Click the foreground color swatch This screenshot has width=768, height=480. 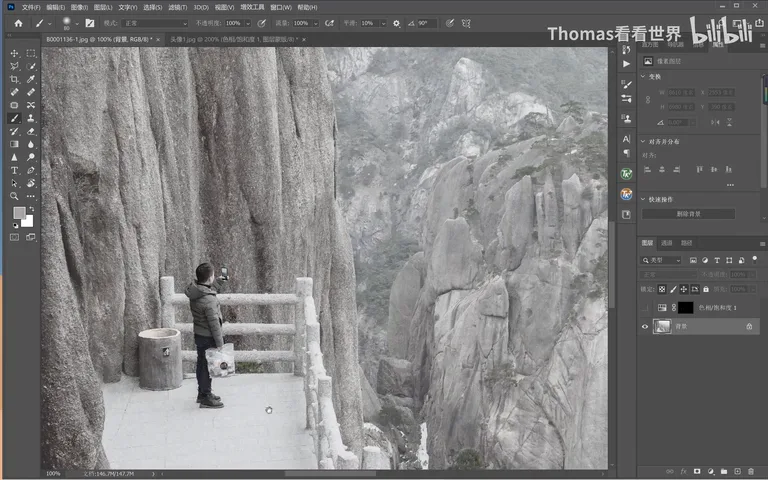click(19, 213)
